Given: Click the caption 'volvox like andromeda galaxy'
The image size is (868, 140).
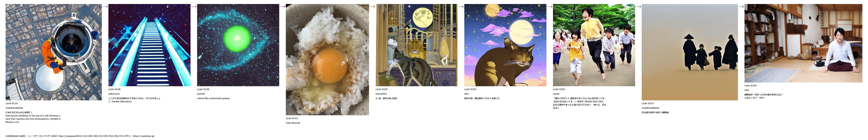Looking at the screenshot, I should coord(213,98).
